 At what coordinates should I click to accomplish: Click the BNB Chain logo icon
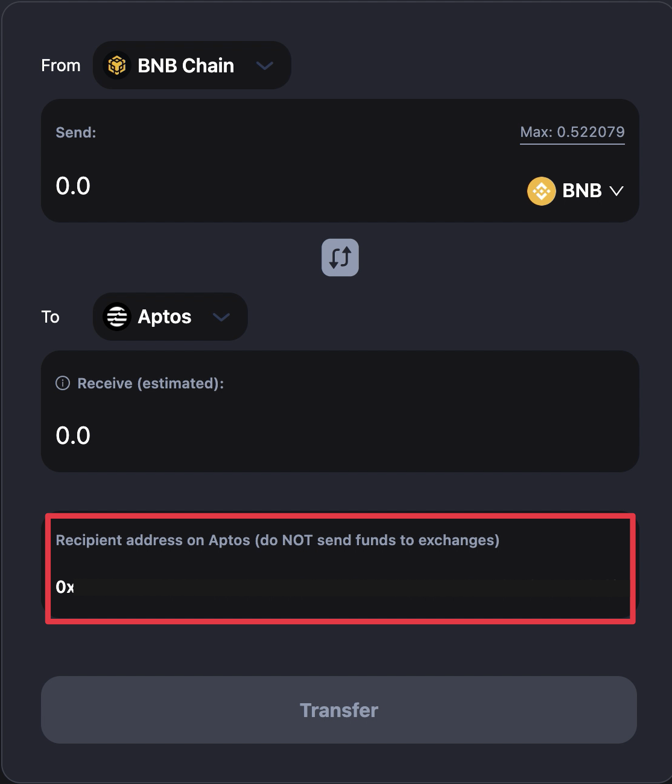tap(116, 66)
